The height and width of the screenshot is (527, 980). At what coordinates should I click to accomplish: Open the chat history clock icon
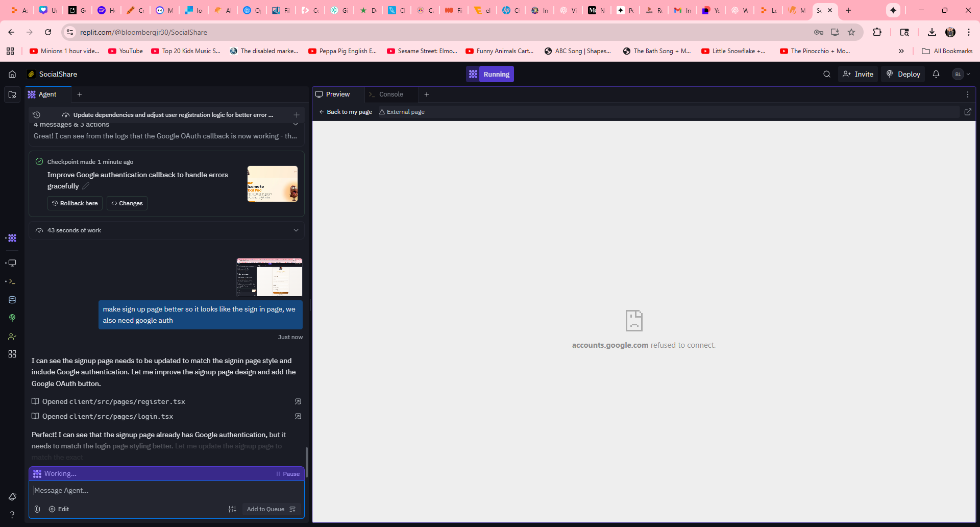click(36, 115)
